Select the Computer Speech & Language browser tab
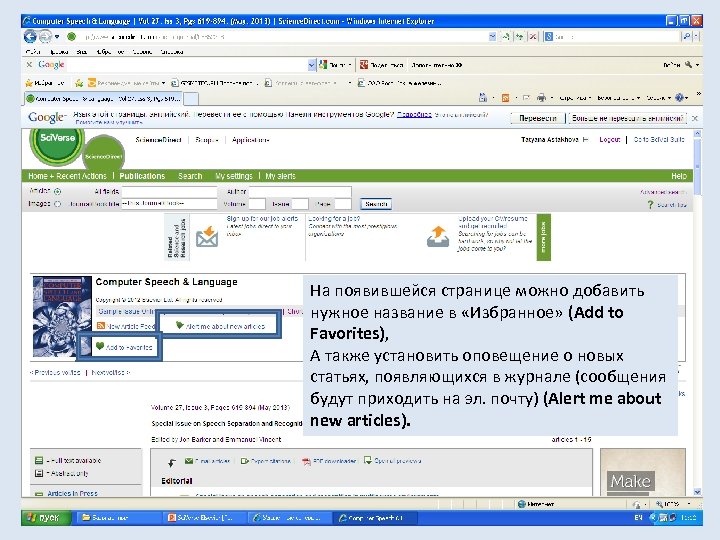720x540 pixels. [x=103, y=98]
